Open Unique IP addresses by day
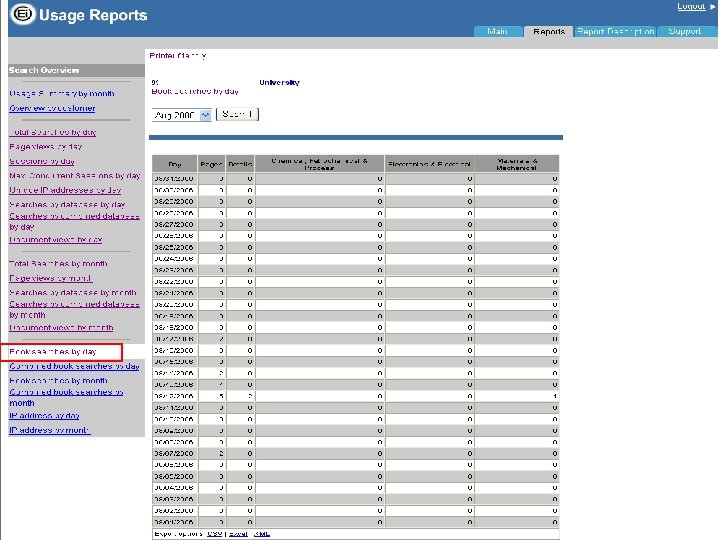 tap(64, 189)
